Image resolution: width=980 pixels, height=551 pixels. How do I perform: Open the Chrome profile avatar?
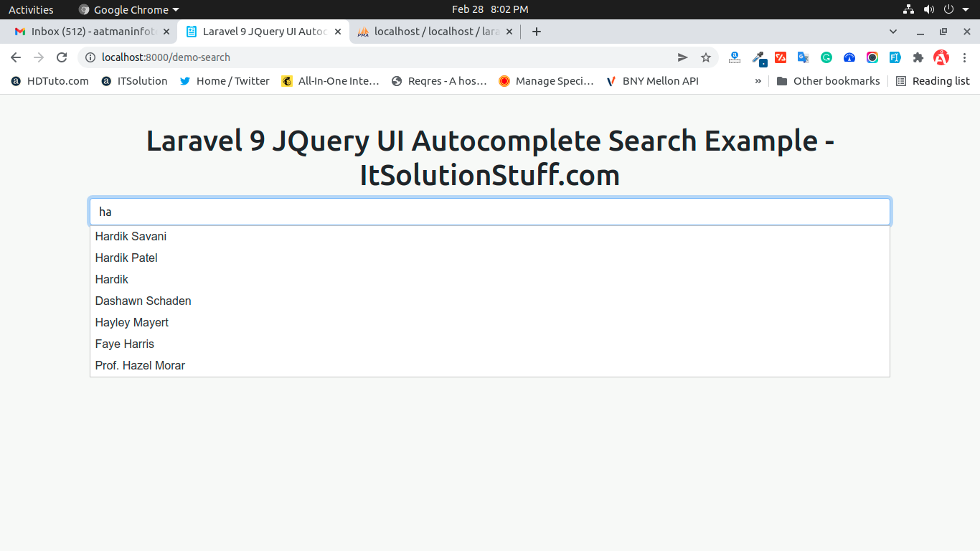pyautogui.click(x=941, y=57)
